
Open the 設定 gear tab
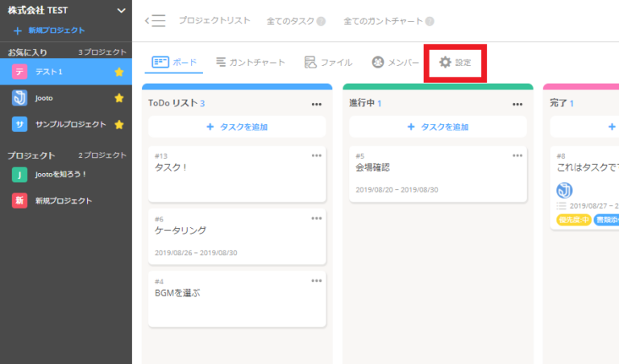[x=455, y=62]
